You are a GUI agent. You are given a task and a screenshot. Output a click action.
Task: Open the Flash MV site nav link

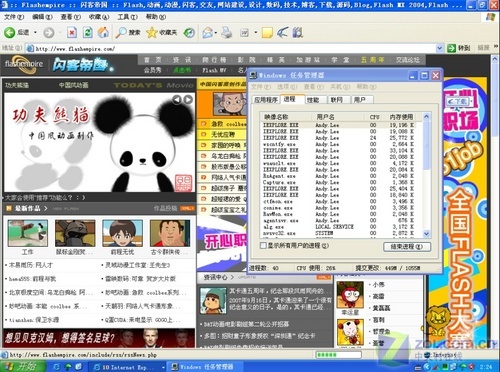pos(214,70)
